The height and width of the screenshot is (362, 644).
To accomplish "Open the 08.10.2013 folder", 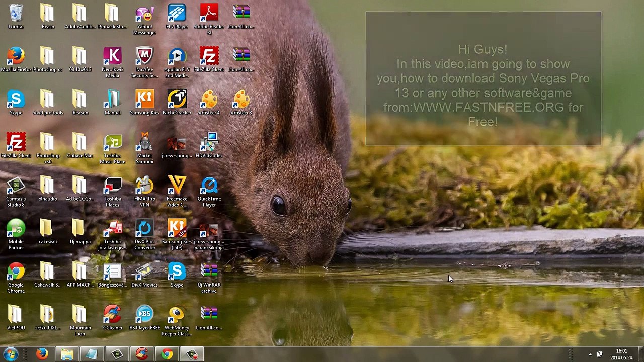I will pyautogui.click(x=80, y=60).
